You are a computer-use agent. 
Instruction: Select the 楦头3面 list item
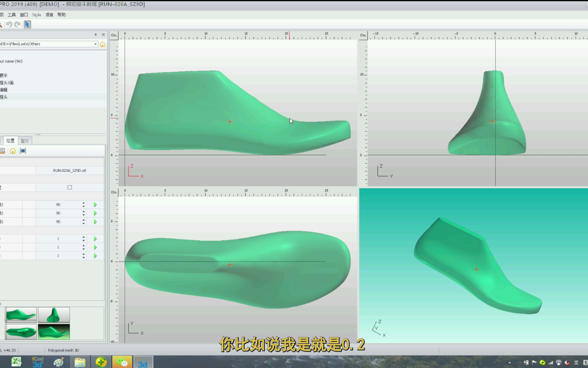pyautogui.click(x=7, y=83)
